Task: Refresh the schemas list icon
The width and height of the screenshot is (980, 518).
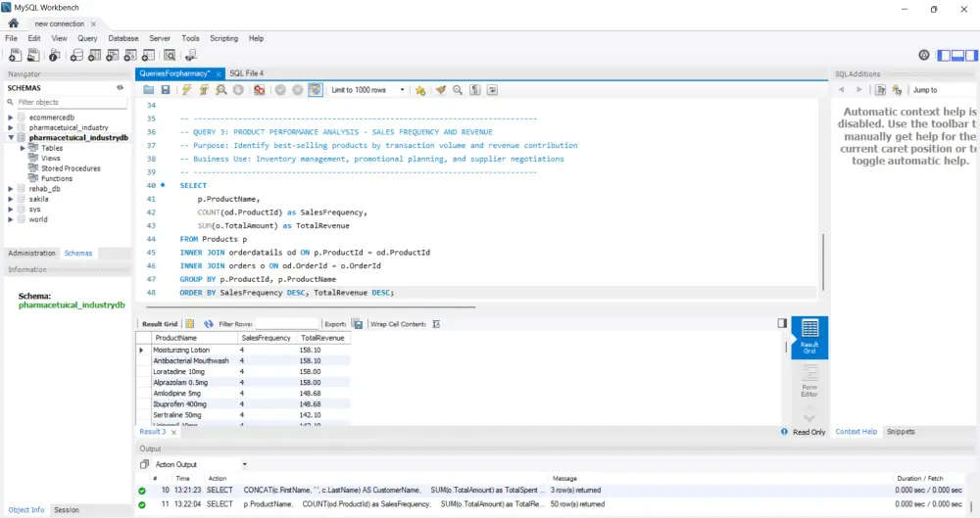Action: 120,87
